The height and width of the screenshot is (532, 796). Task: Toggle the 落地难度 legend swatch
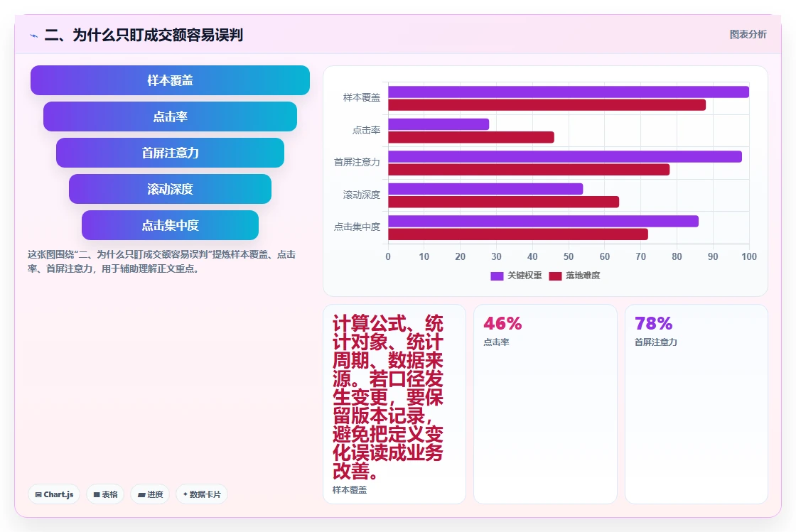coord(555,276)
